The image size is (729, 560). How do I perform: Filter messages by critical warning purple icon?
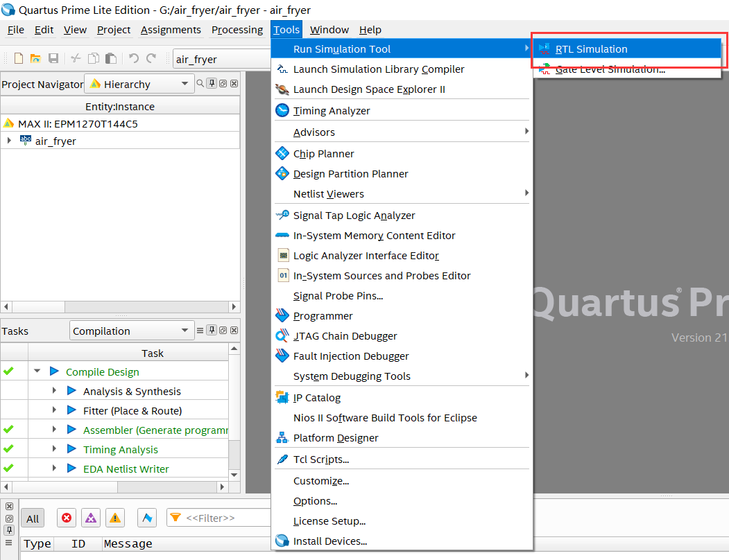(x=91, y=518)
